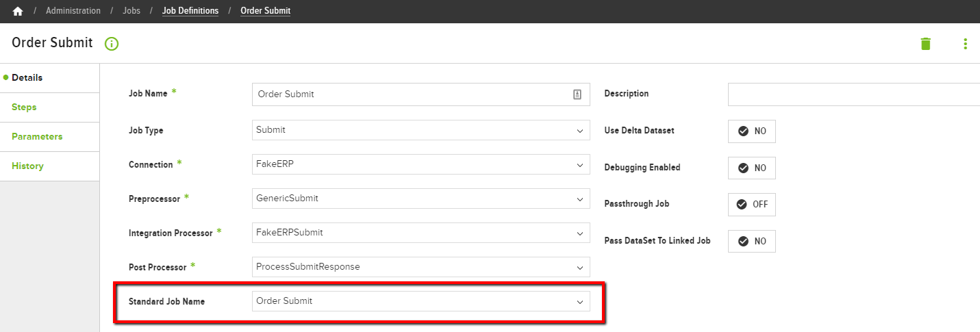Switch to the Steps tab
Screen dimensions: 980x332
[49, 107]
